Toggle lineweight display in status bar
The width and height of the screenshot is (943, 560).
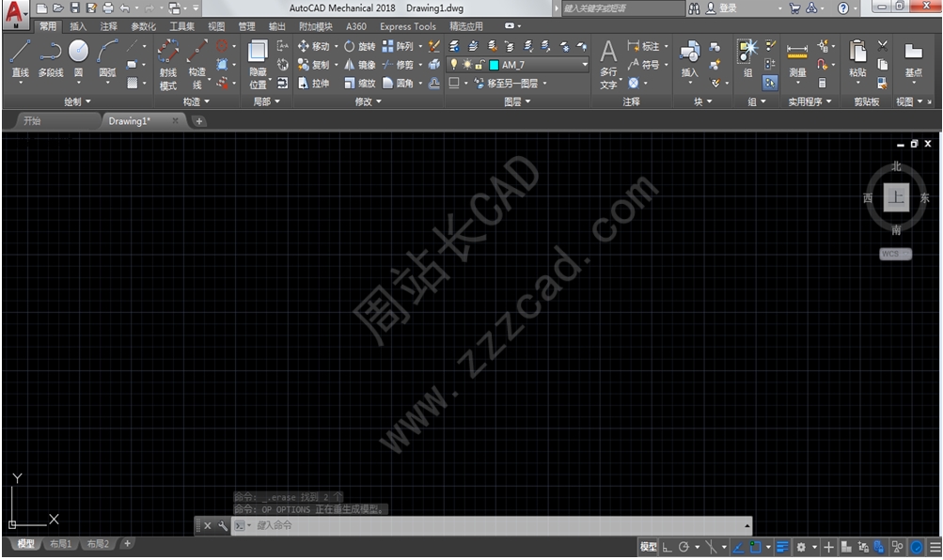pyautogui.click(x=782, y=548)
